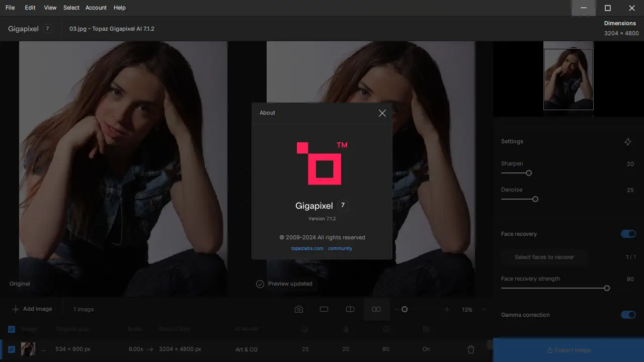This screenshot has width=644, height=362.
Task: Open the Edit menu
Action: [x=30, y=8]
